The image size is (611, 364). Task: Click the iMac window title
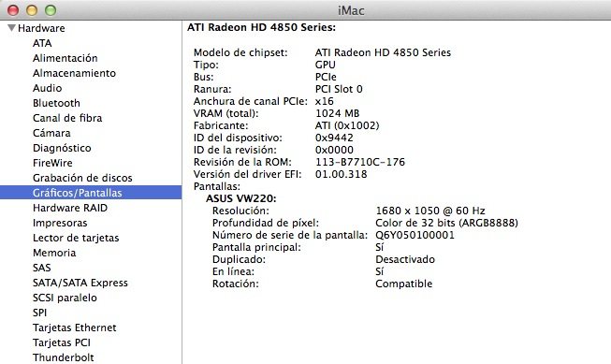click(x=351, y=10)
